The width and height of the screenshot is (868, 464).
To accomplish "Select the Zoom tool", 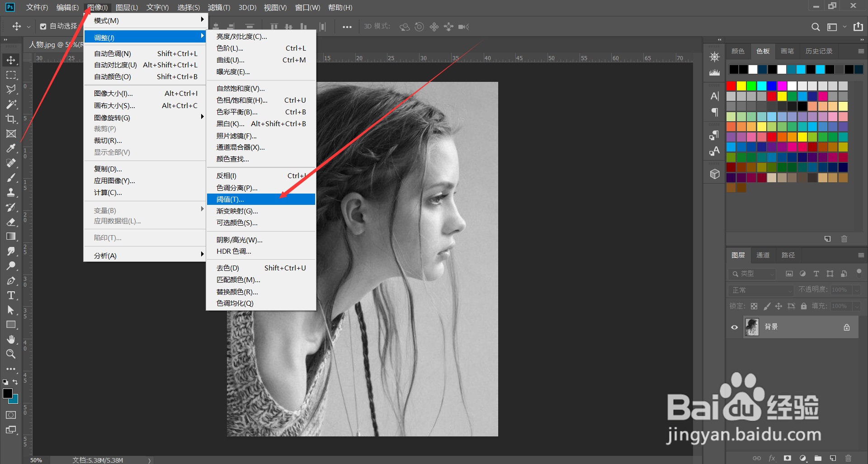I will point(11,354).
